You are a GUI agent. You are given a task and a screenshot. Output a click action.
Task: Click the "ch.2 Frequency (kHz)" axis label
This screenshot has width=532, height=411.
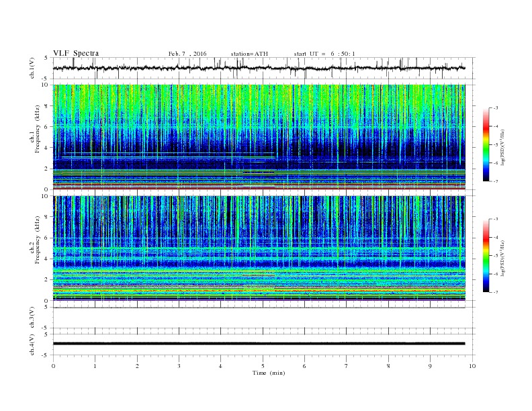[x=34, y=240]
